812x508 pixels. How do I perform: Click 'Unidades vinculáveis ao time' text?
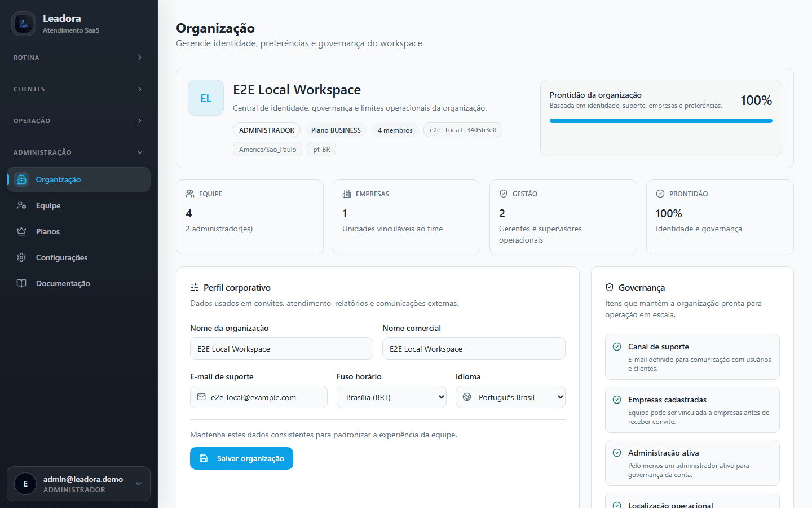point(392,229)
